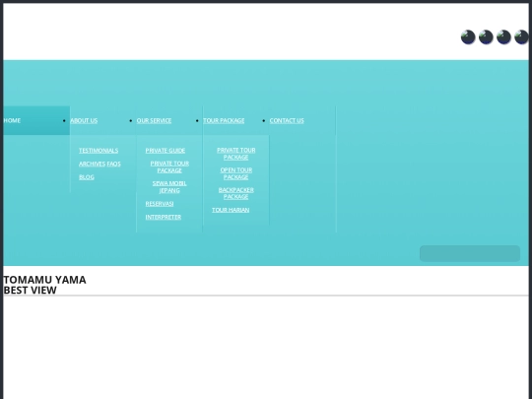Screen dimensions: 532x399
Task: Open the FAQS submenu link
Action: pos(113,164)
